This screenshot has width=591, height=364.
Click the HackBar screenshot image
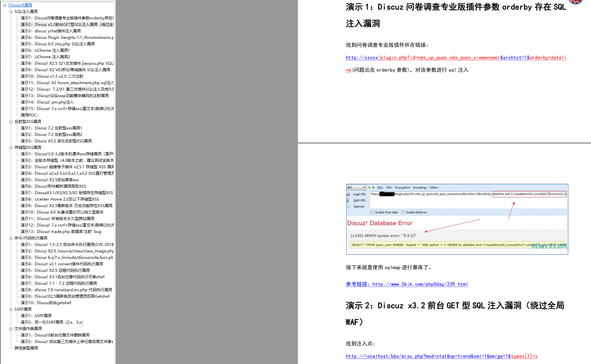point(457,219)
